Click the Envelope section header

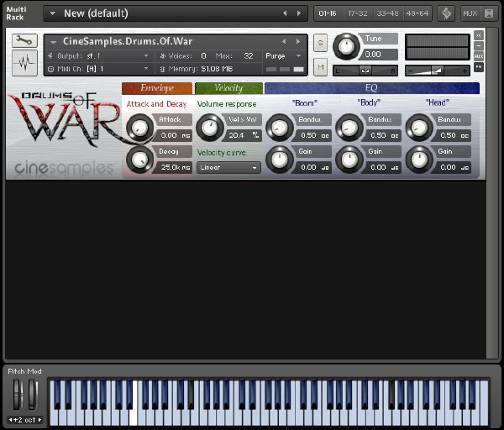(x=157, y=88)
